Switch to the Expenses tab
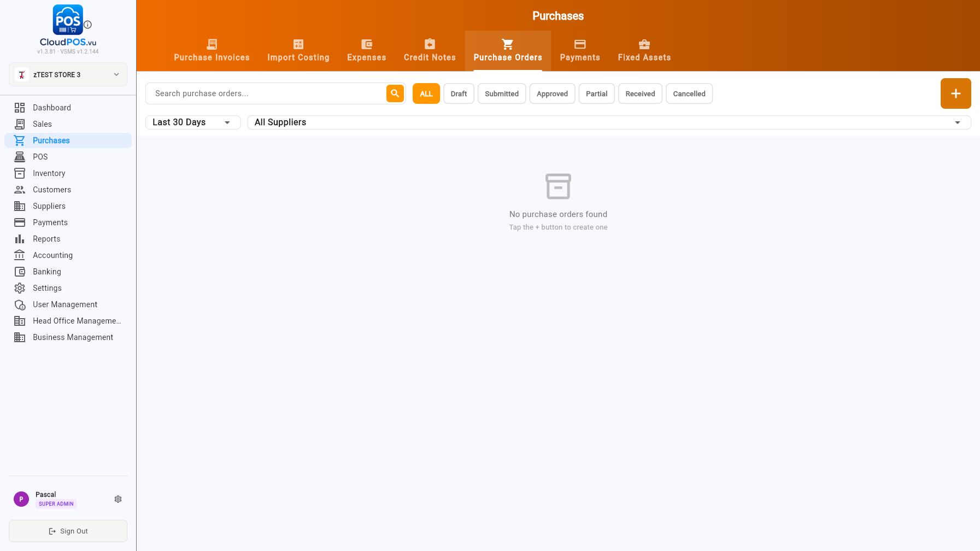 coord(367,51)
